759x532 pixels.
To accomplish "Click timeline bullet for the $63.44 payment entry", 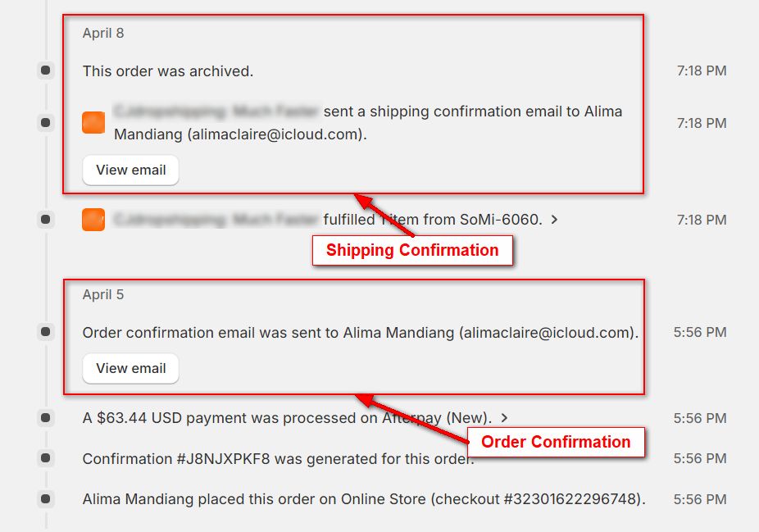I will (x=46, y=418).
